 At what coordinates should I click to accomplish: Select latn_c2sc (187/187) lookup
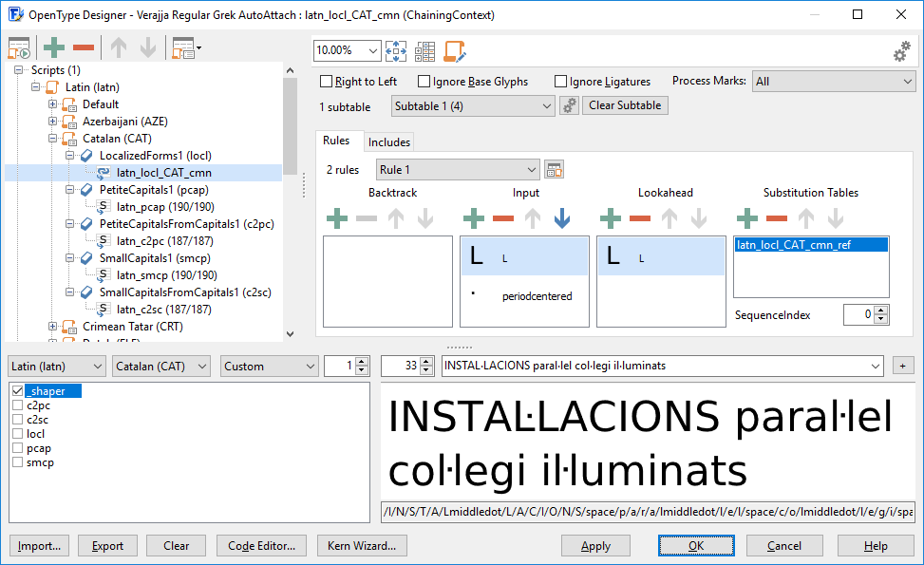coord(164,310)
